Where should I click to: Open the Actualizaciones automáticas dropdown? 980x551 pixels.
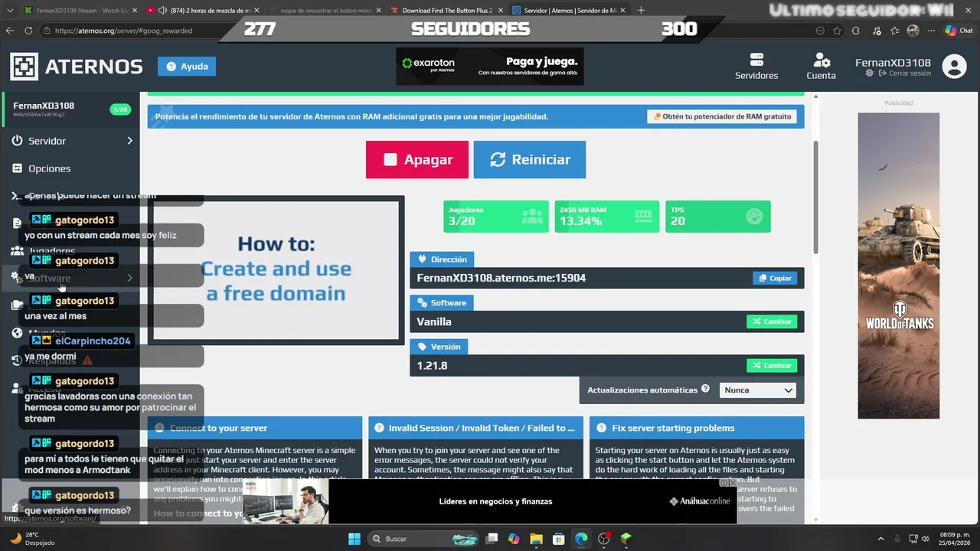click(757, 390)
